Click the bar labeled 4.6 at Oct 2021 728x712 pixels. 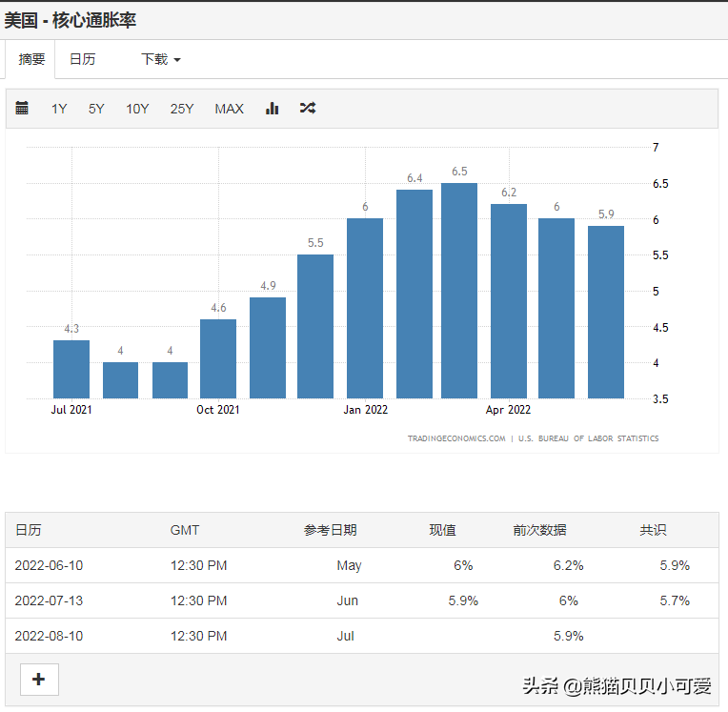pos(218,358)
